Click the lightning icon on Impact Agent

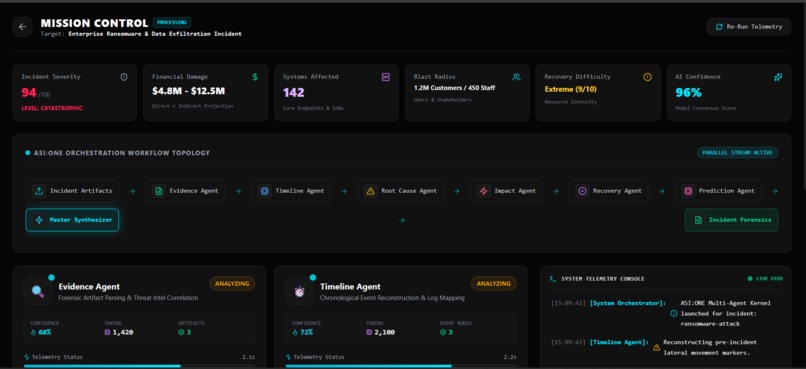(484, 191)
